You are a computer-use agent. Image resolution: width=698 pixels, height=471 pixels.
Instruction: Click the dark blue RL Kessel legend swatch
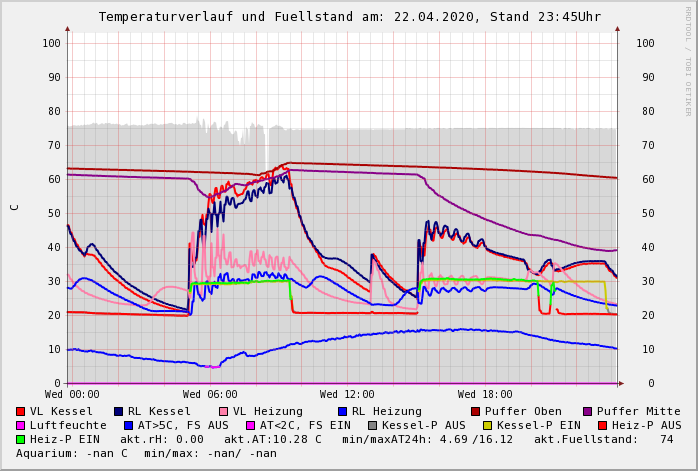tap(119, 411)
